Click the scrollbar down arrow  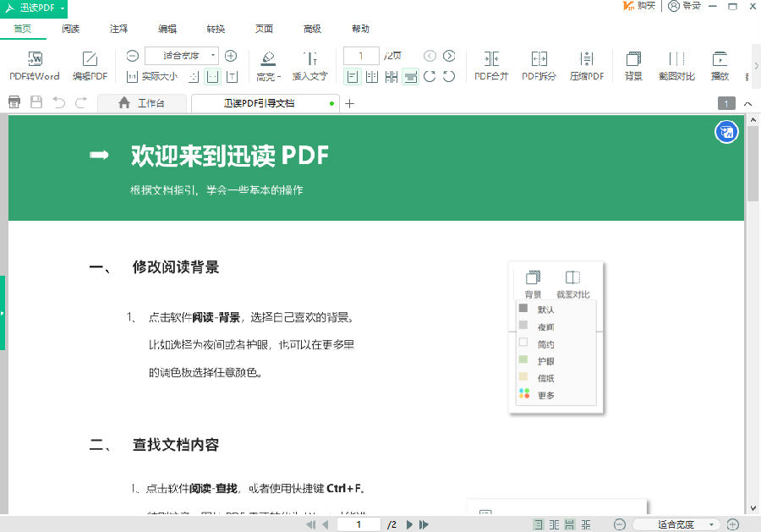753,508
